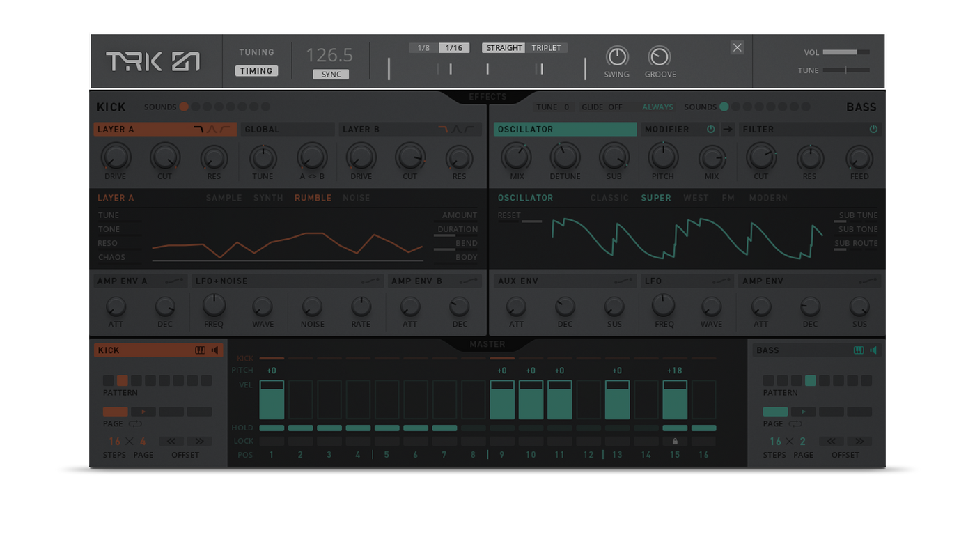The width and height of the screenshot is (975, 560).
Task: Select the Classic oscillator type
Action: 610,198
